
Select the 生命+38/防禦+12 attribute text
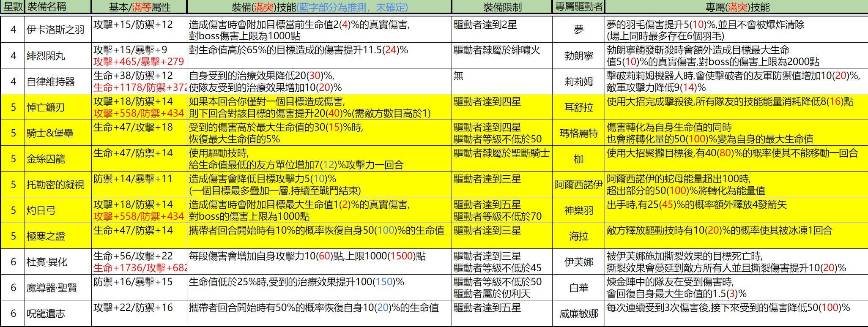click(x=133, y=76)
